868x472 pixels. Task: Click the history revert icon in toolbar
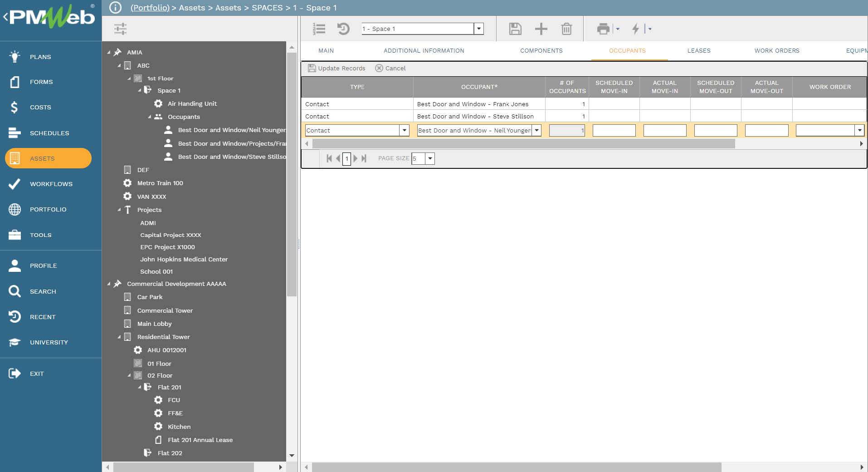click(343, 29)
